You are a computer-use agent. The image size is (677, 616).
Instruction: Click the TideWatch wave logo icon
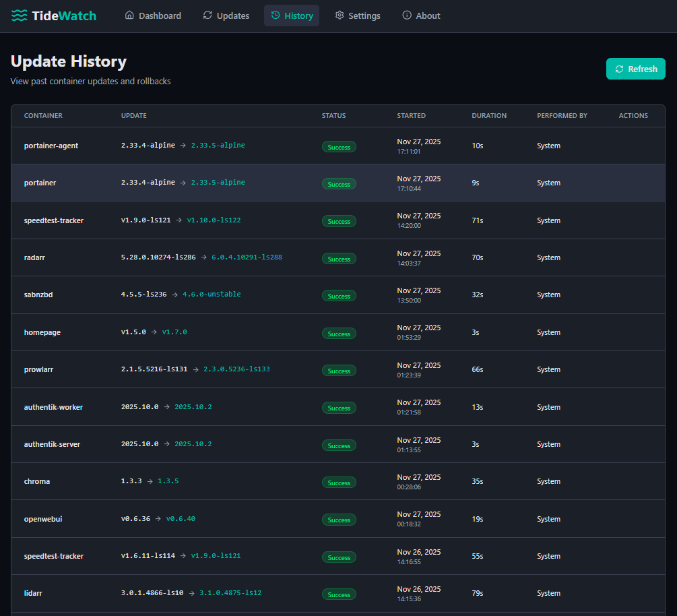click(20, 16)
